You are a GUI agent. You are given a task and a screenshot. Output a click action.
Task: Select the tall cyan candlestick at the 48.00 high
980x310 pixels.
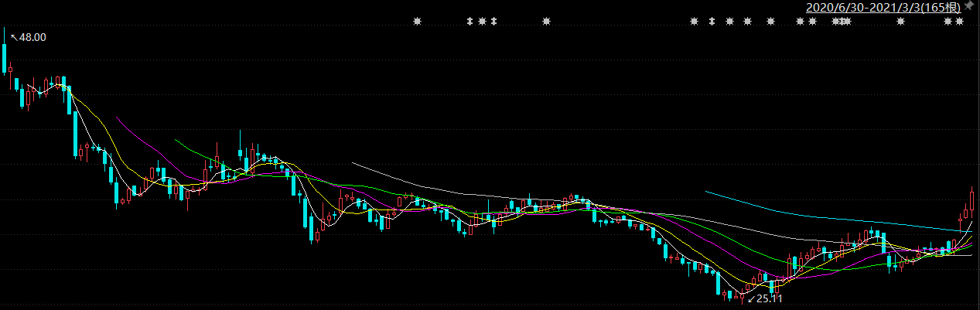(5, 51)
